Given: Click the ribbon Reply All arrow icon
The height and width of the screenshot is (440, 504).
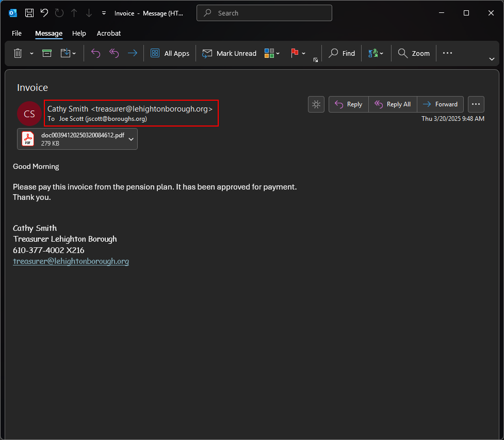Looking at the screenshot, I should pyautogui.click(x=114, y=53).
